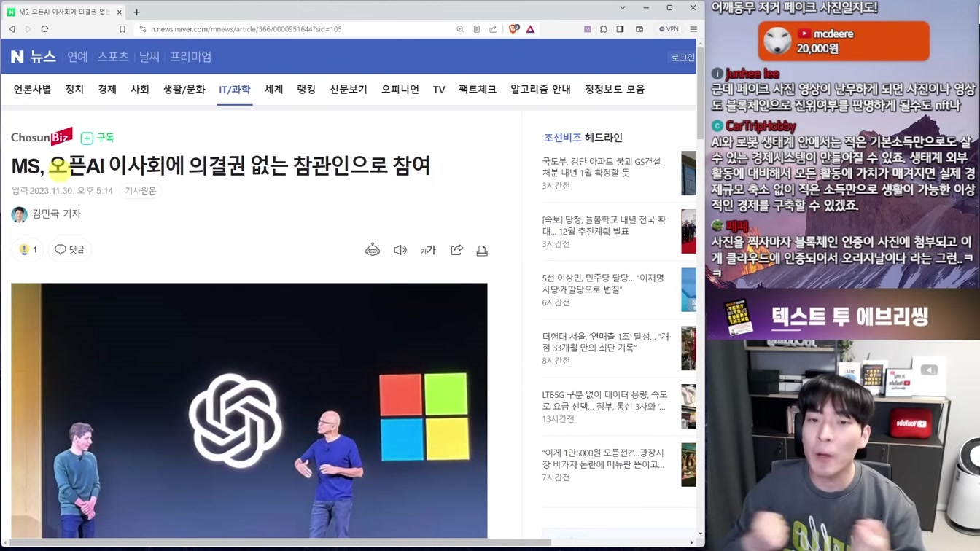Open Brave Shields lion icon
This screenshot has height=551, width=980.
pos(514,29)
